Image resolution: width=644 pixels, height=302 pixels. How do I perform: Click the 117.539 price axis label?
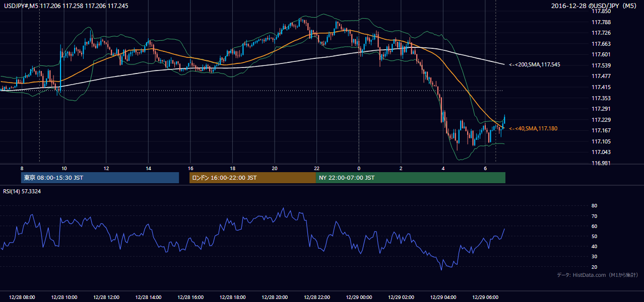(602, 65)
